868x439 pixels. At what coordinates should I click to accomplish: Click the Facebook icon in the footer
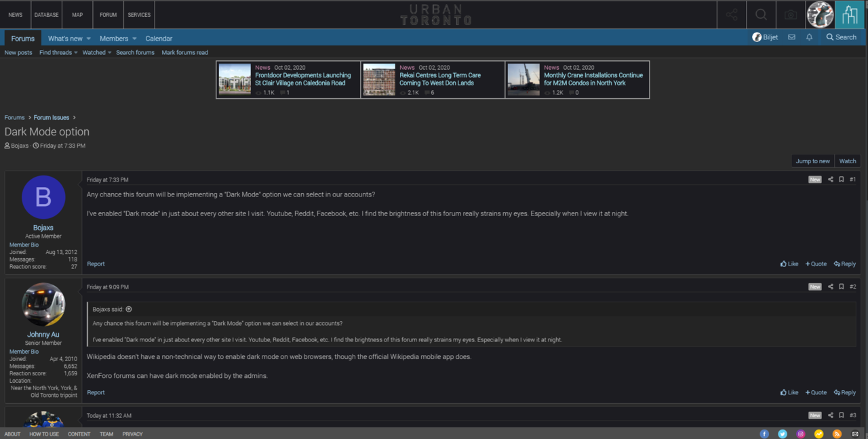click(764, 434)
